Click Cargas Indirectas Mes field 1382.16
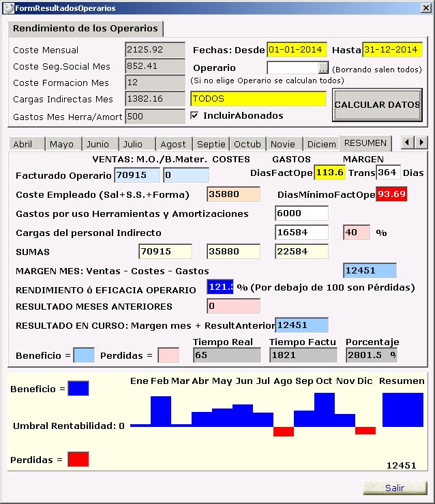The height and width of the screenshot is (504, 435). [155, 99]
